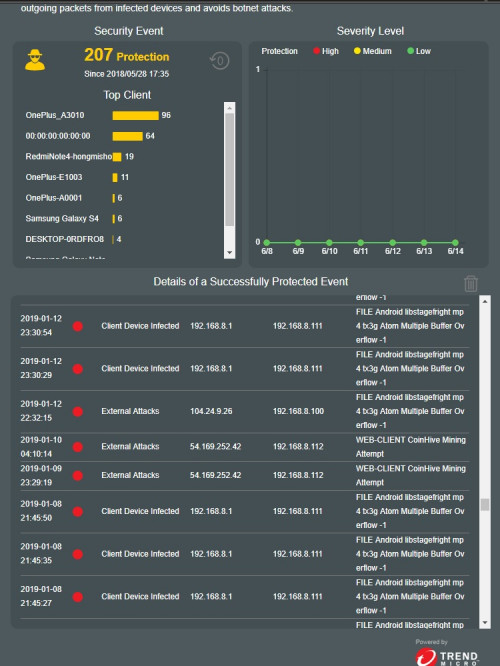This screenshot has height=666, width=500.
Task: Click red severity dot of 21:45:50 event
Action: pos(78,511)
